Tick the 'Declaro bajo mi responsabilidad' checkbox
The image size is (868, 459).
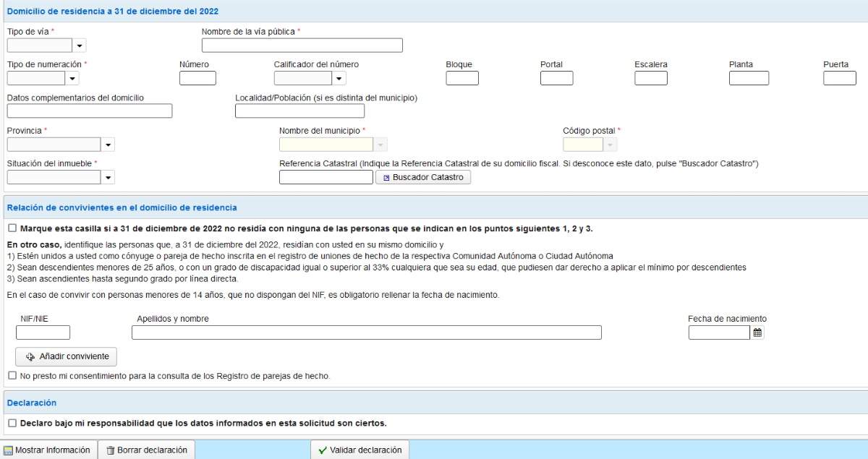click(x=12, y=423)
